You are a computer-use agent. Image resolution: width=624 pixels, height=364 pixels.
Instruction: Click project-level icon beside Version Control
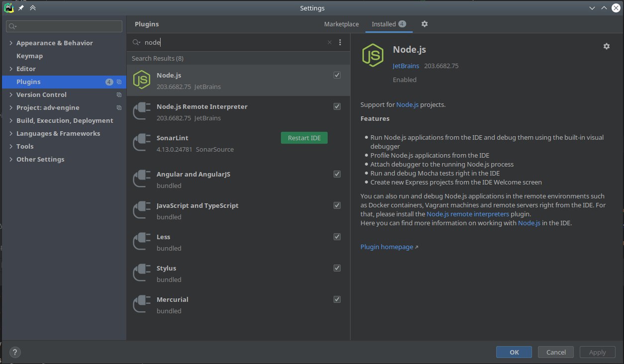(119, 95)
